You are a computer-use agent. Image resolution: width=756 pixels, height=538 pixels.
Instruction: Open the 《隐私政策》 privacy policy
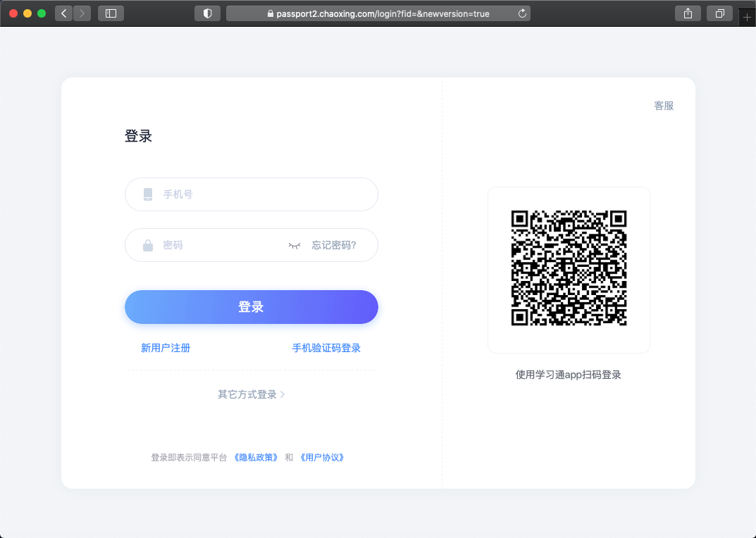click(256, 458)
